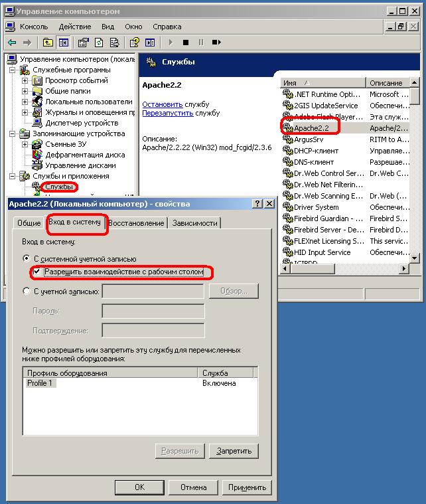Go back with the toolbar arrow
The width and height of the screenshot is (426, 504).
pyautogui.click(x=13, y=42)
